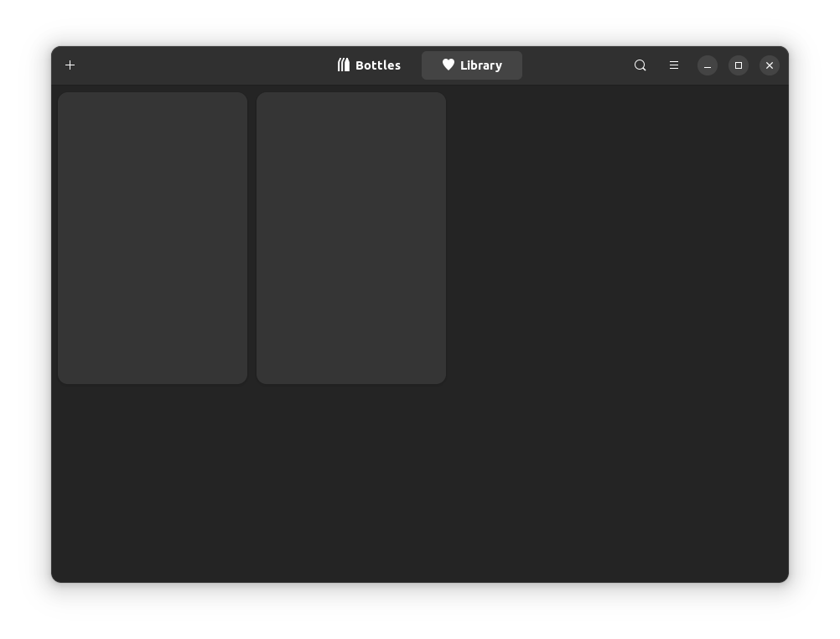Minimize the Bottles window
The image size is (840, 639).
click(707, 65)
